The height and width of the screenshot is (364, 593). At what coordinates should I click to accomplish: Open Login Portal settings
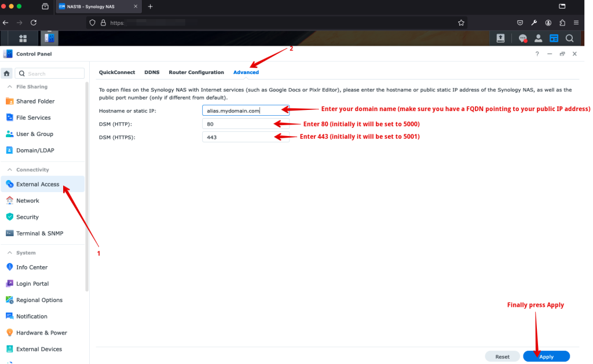click(43, 284)
